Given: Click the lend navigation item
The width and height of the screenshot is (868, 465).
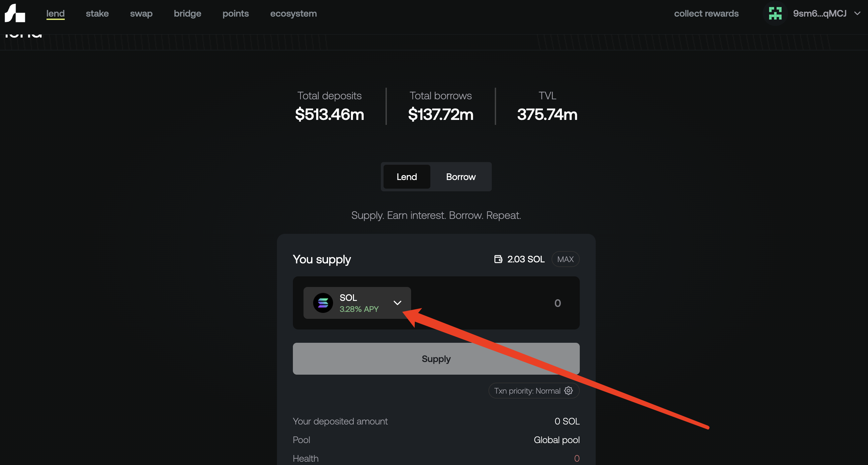Looking at the screenshot, I should [55, 14].
